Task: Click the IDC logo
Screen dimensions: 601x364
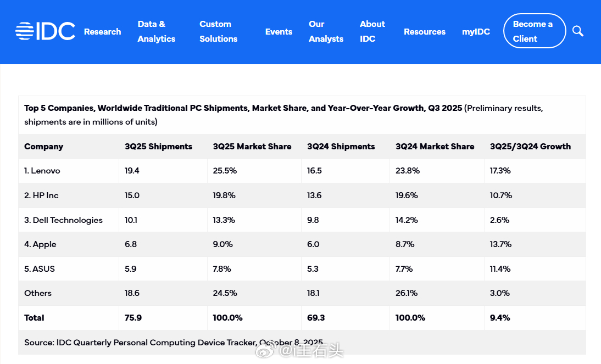Action: 45,31
